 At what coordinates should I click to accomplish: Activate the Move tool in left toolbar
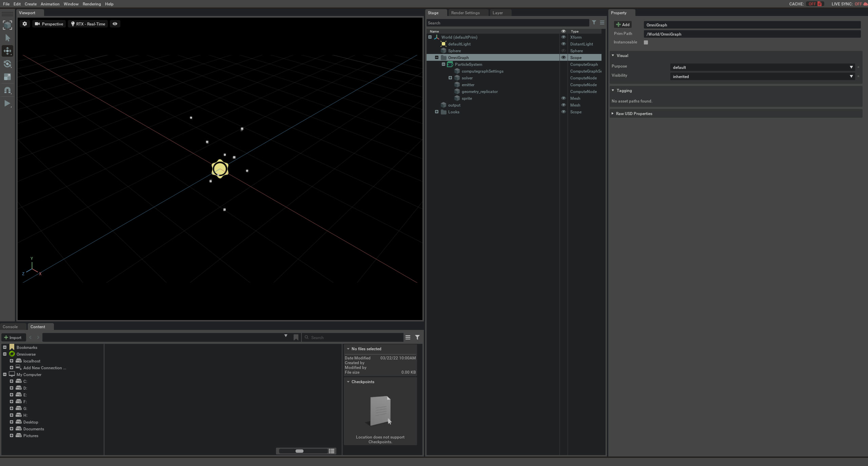coord(7,51)
